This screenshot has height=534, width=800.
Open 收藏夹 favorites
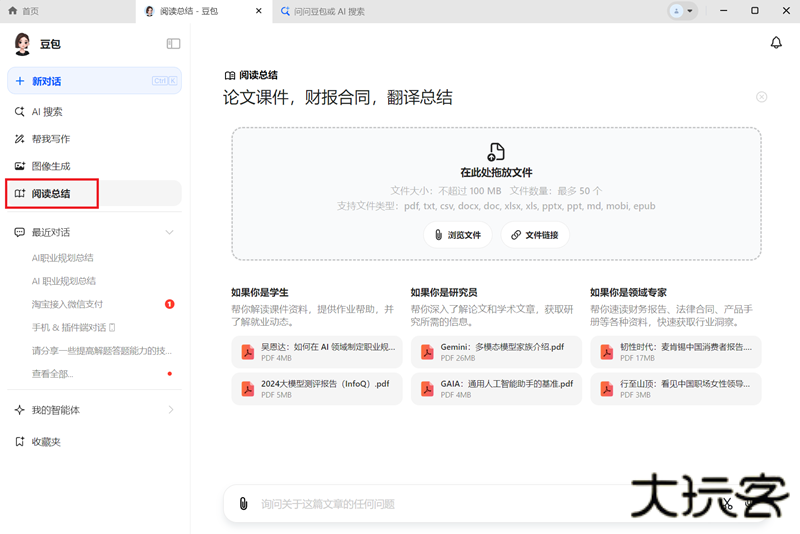point(46,442)
